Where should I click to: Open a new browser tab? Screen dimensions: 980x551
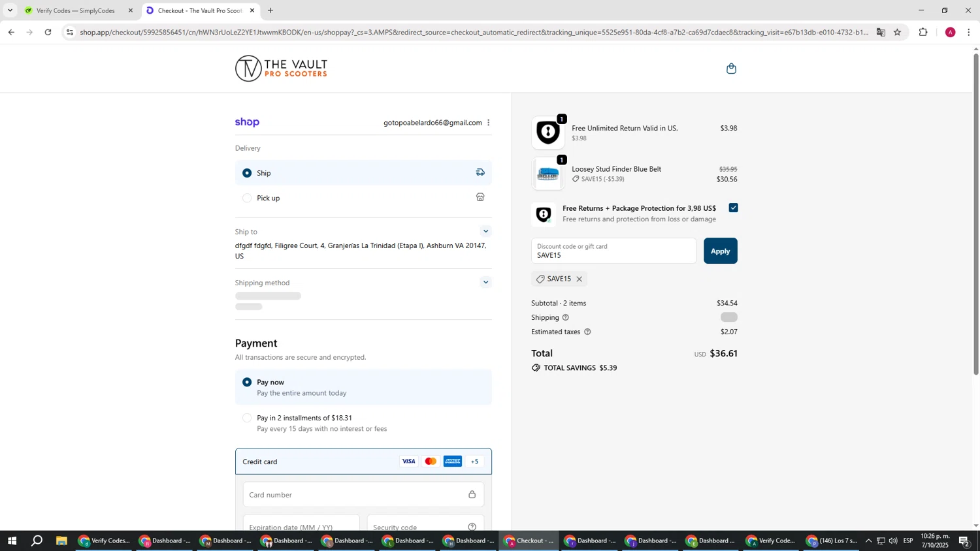pos(270,10)
